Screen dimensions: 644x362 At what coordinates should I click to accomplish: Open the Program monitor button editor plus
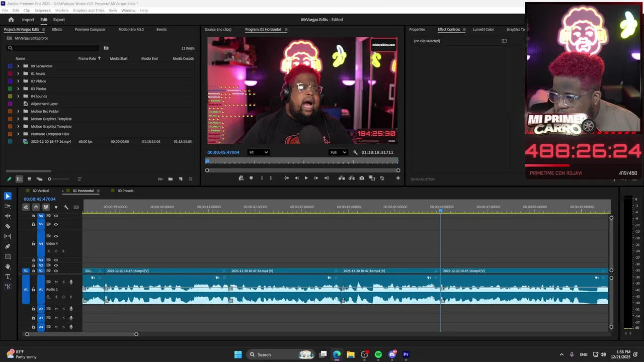pyautogui.click(x=398, y=178)
